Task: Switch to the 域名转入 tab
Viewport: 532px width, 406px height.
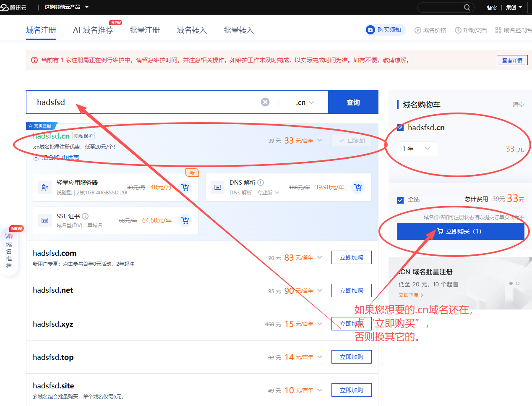Action: (x=192, y=30)
